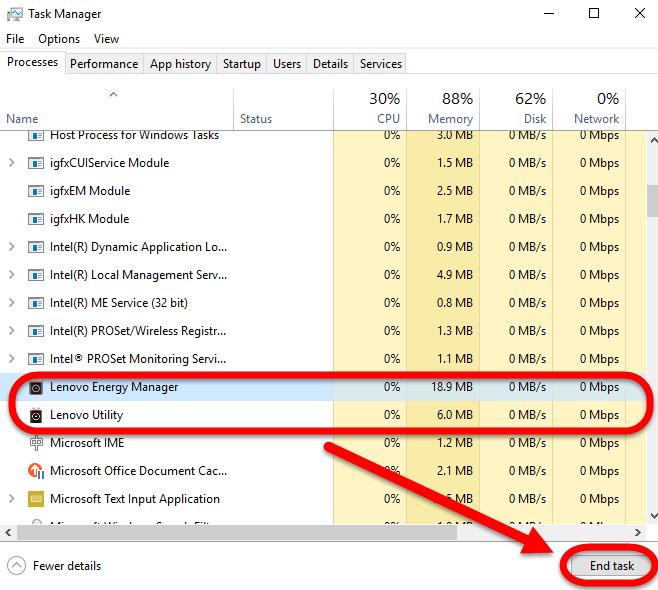The image size is (658, 590).
Task: Switch to the Performance tab
Action: 104,64
